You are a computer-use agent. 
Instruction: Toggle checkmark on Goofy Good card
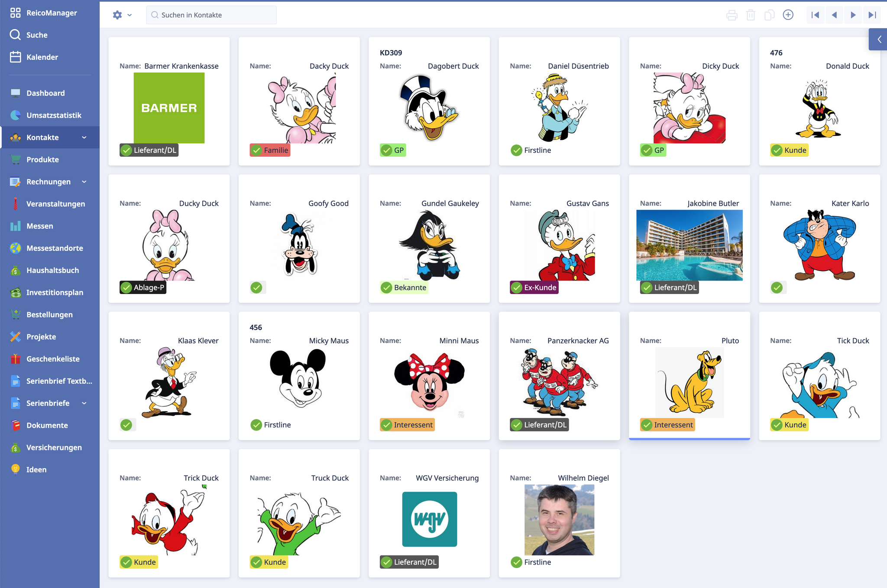click(x=256, y=288)
